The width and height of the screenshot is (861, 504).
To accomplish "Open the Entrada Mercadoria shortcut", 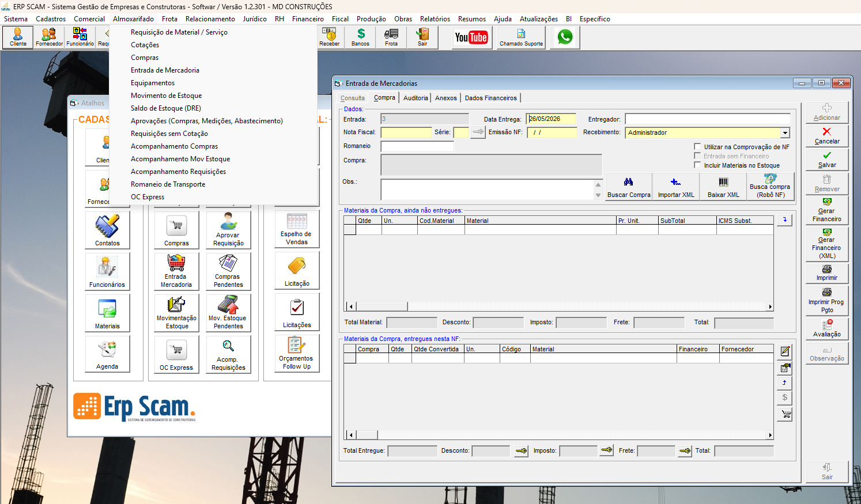I will (x=176, y=271).
